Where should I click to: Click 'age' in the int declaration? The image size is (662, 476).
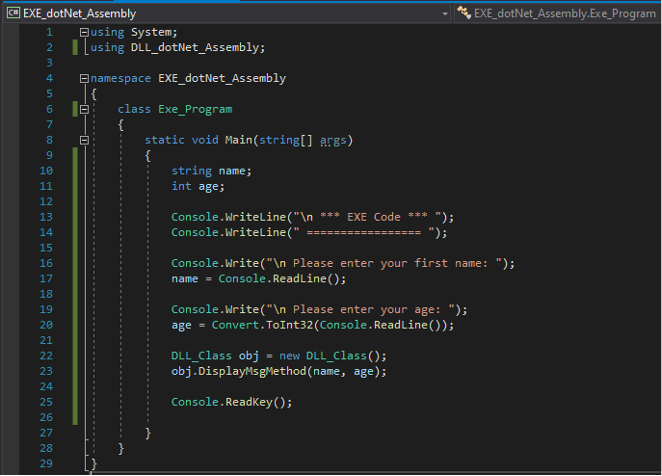[x=209, y=186]
